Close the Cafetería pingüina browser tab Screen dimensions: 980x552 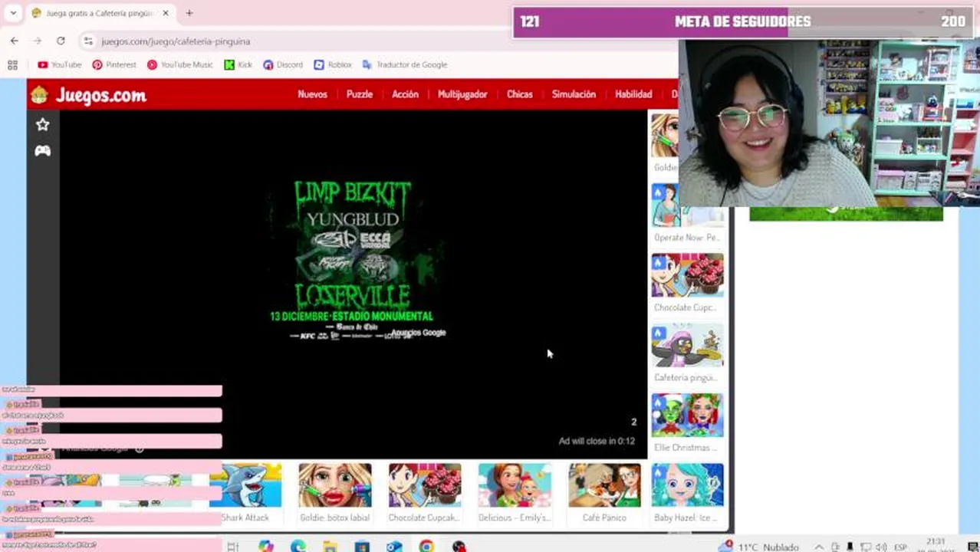(165, 13)
